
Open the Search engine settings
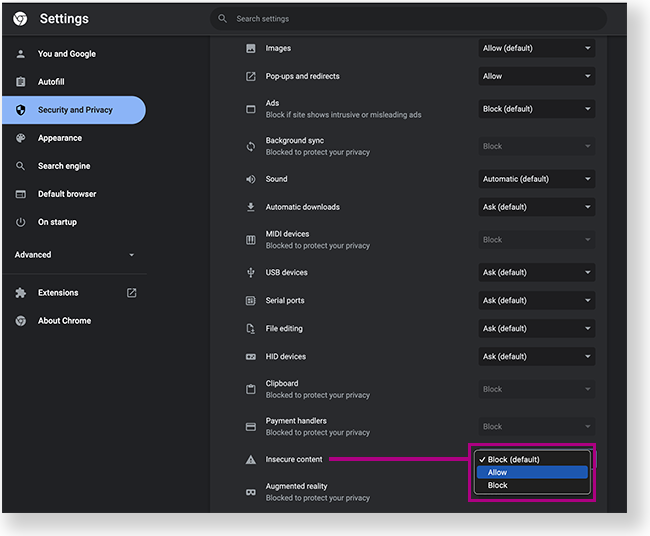pos(64,166)
